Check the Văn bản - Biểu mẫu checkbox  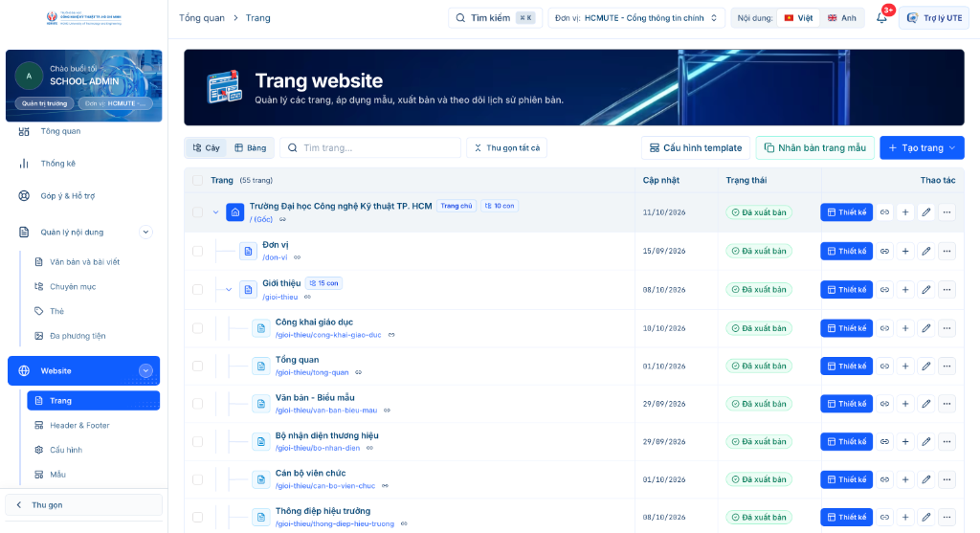point(197,404)
